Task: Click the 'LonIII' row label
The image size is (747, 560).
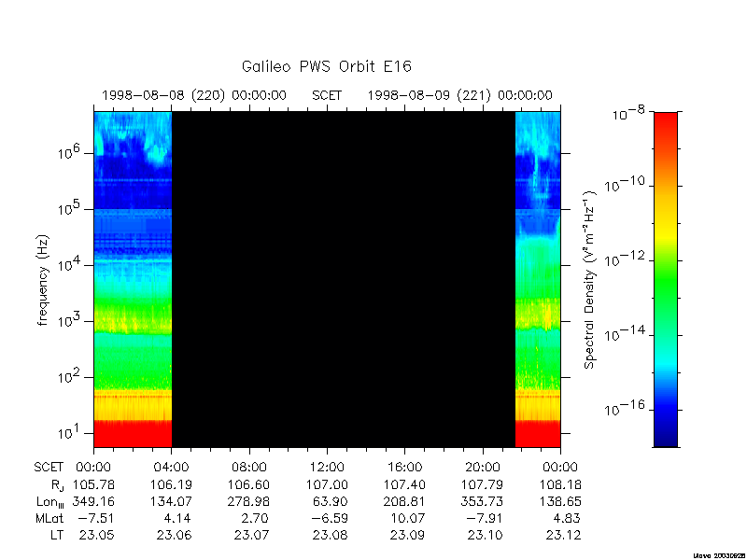Action: point(50,502)
